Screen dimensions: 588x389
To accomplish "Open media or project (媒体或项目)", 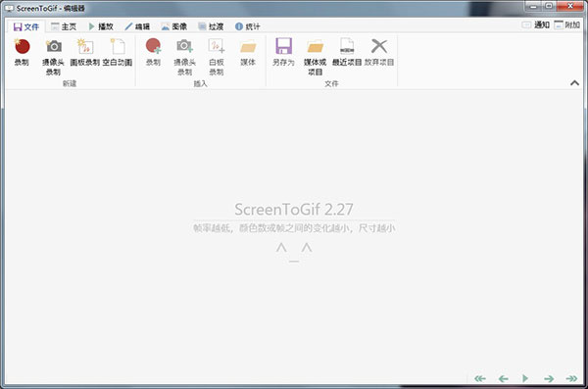I will [315, 57].
